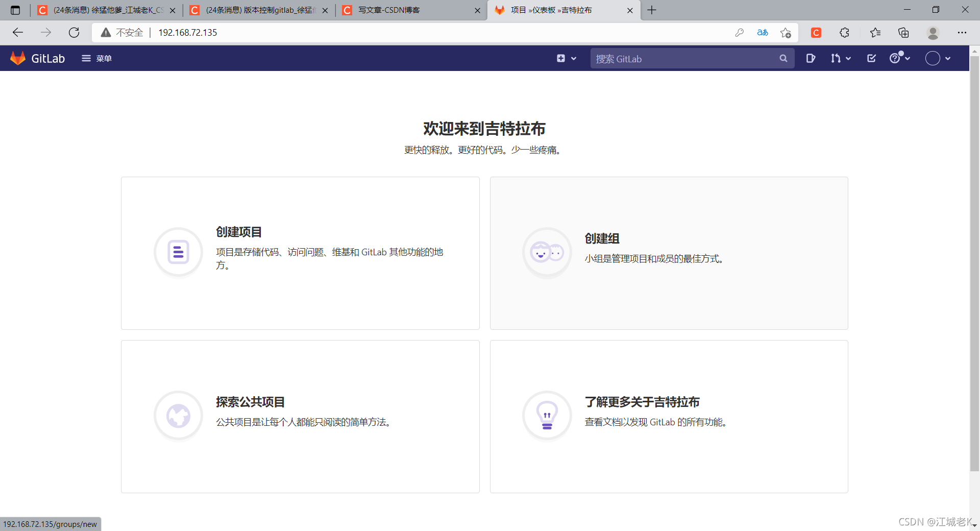Click the 不安全 security warning indicator
980x531 pixels.
pos(122,33)
